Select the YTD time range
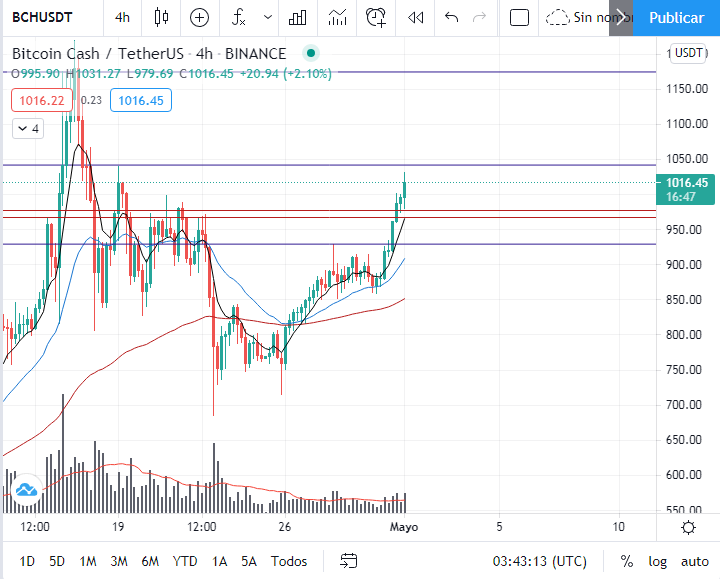The height and width of the screenshot is (579, 720). tap(185, 561)
